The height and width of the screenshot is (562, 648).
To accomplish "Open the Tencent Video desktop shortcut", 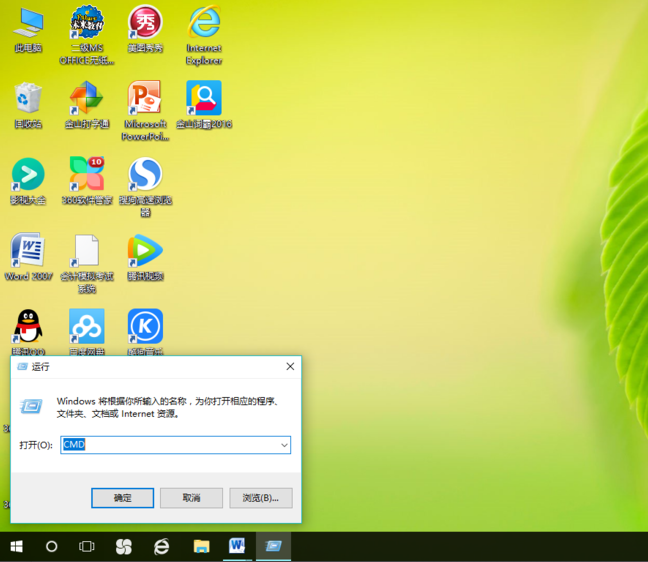I will (145, 251).
